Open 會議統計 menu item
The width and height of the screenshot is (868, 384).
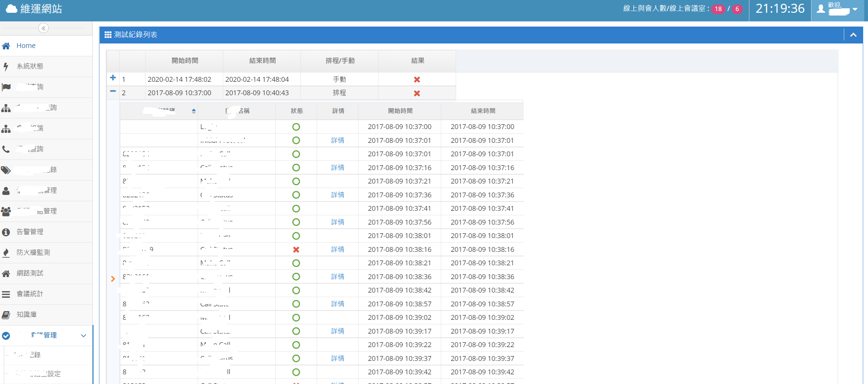click(30, 294)
